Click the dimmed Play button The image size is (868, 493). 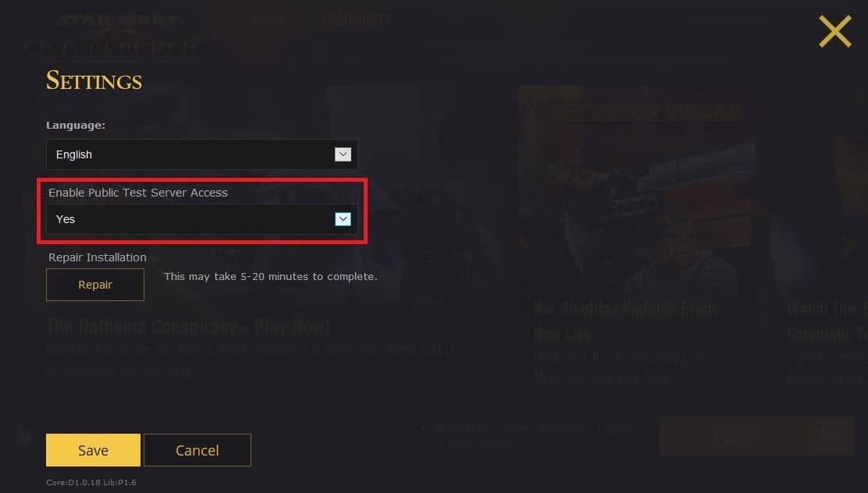[x=756, y=437]
